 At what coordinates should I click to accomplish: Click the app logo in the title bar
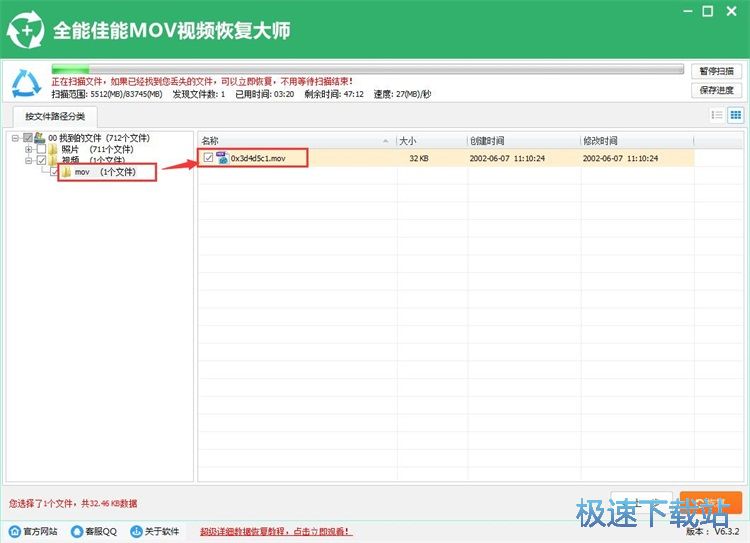click(25, 30)
